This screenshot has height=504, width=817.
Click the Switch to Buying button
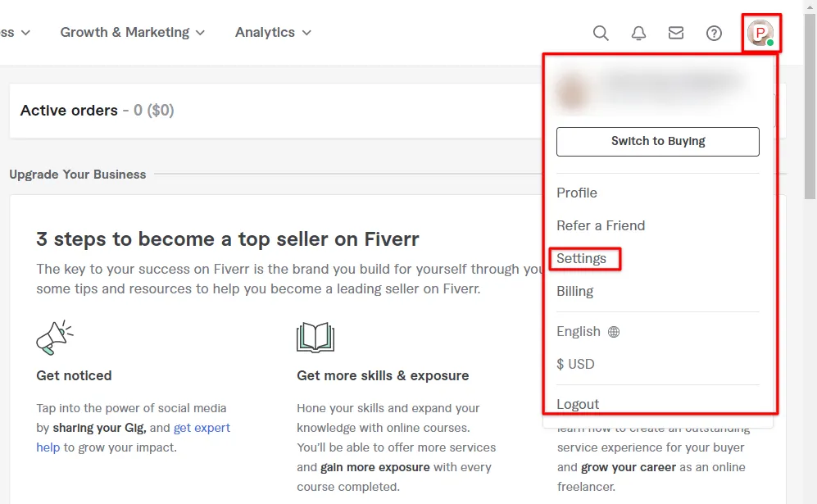pos(657,141)
